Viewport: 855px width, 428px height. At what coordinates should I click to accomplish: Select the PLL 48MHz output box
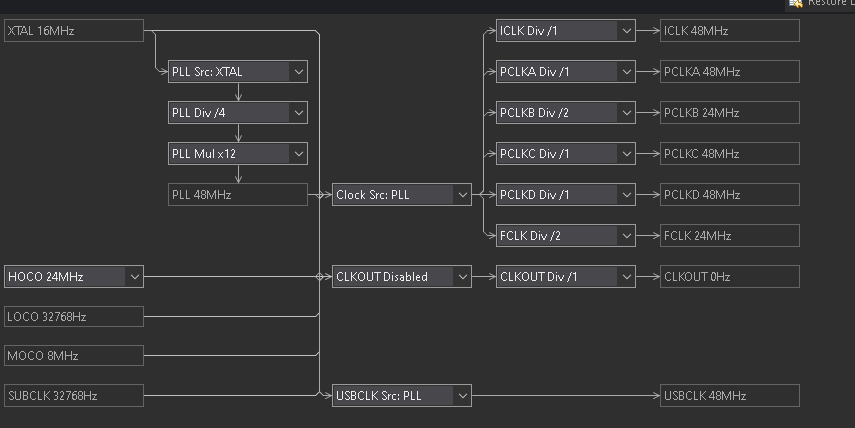[237, 195]
